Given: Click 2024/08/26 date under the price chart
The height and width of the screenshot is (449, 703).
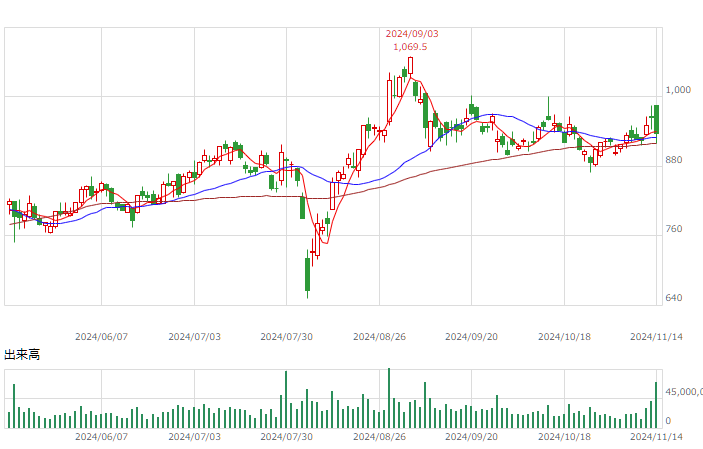Looking at the screenshot, I should pyautogui.click(x=379, y=337).
